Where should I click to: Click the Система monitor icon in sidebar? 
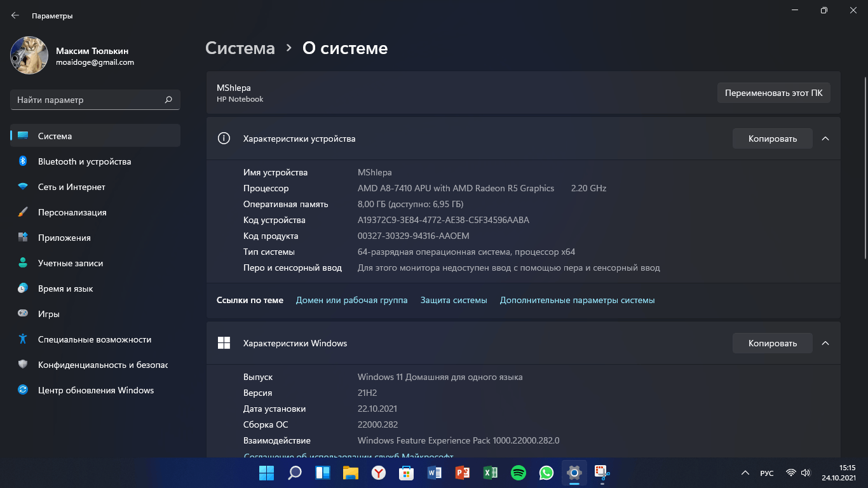(23, 136)
